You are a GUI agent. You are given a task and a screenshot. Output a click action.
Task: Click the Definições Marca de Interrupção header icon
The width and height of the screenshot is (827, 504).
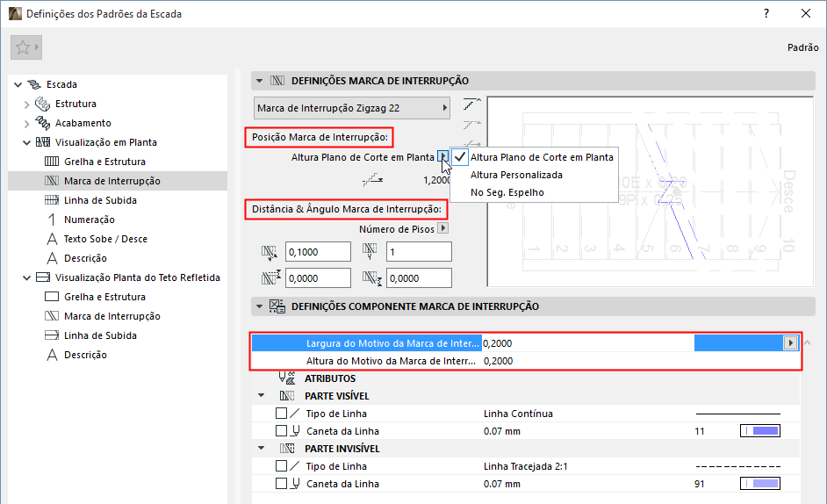point(277,81)
